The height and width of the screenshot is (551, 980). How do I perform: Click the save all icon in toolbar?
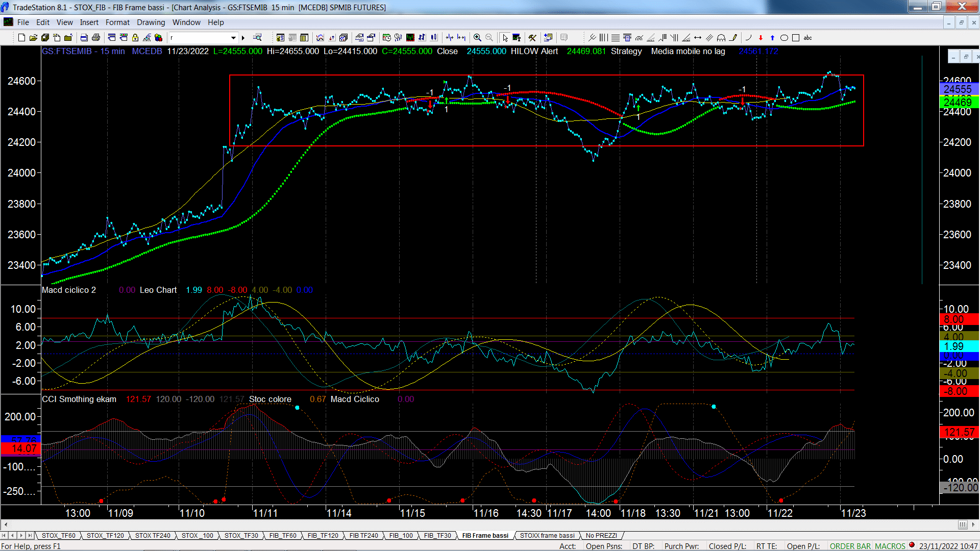point(45,38)
